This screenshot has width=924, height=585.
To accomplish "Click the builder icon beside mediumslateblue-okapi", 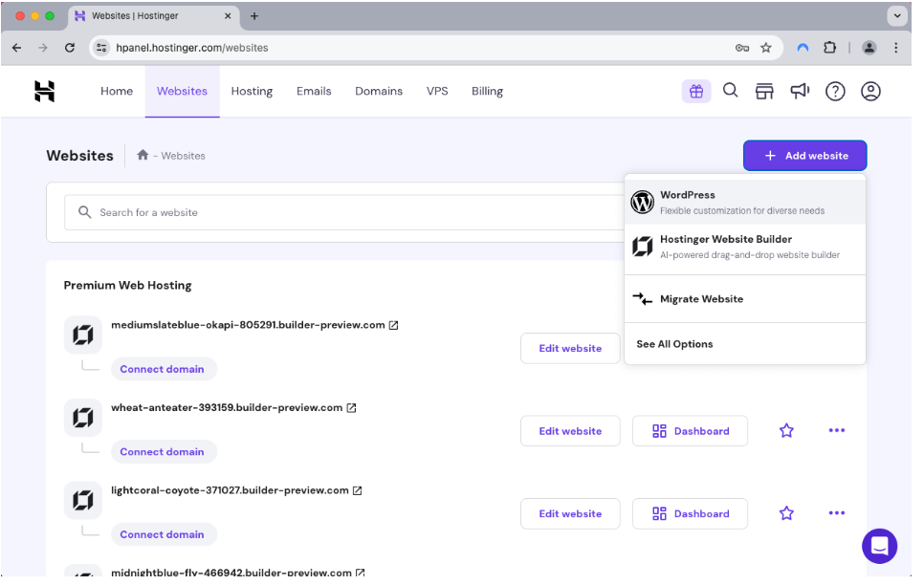I will click(83, 336).
